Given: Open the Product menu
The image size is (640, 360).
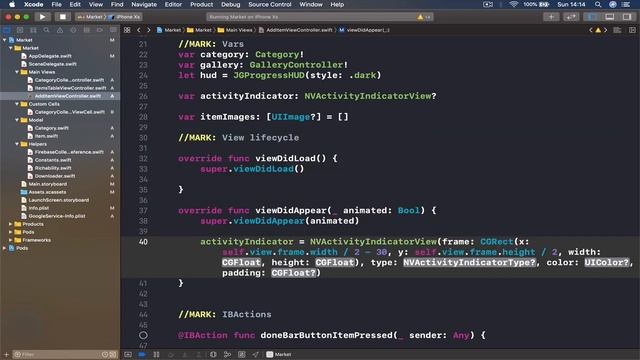Looking at the screenshot, I should [201, 4].
